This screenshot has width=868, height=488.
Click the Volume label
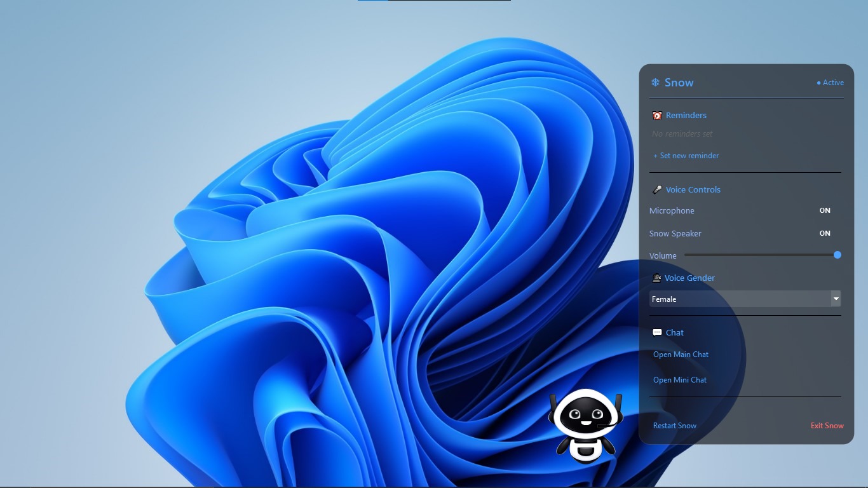click(x=663, y=255)
